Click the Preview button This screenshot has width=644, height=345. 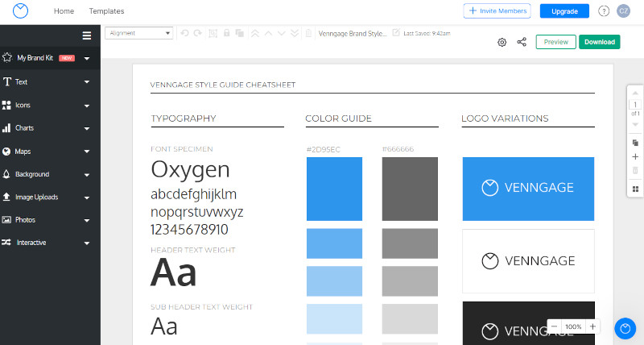point(555,42)
